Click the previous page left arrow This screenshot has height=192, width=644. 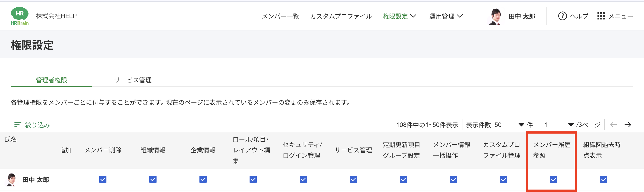(x=613, y=125)
